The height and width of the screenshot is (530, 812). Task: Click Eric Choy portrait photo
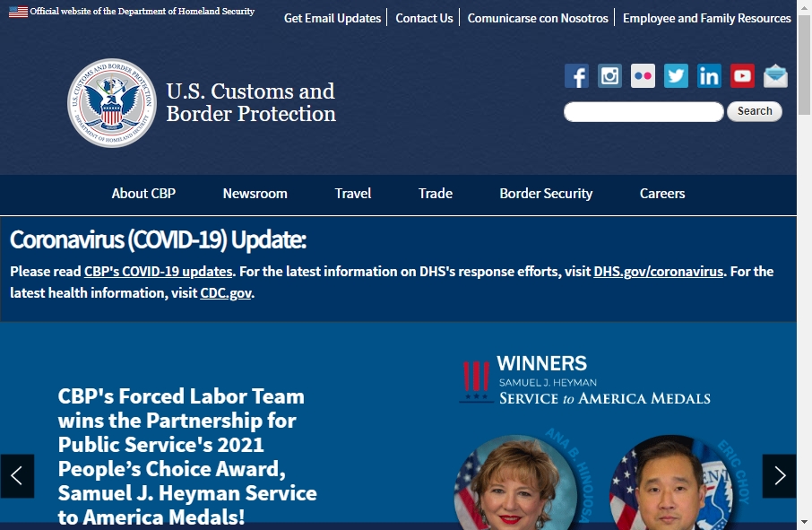click(671, 482)
